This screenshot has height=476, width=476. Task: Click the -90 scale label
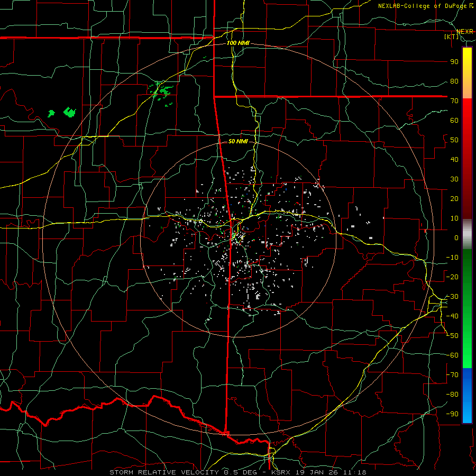(452, 414)
